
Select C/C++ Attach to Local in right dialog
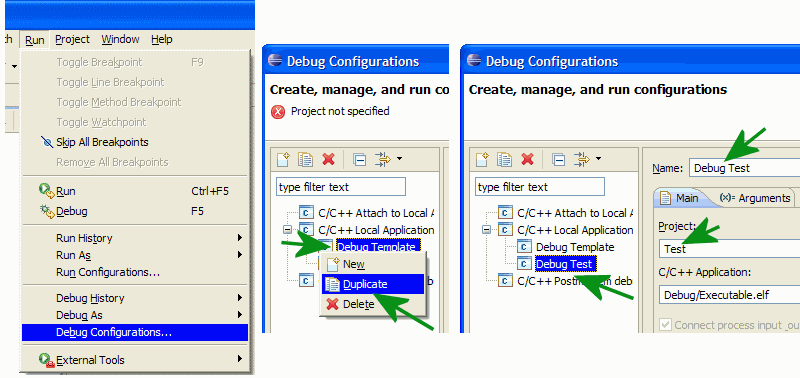(574, 213)
